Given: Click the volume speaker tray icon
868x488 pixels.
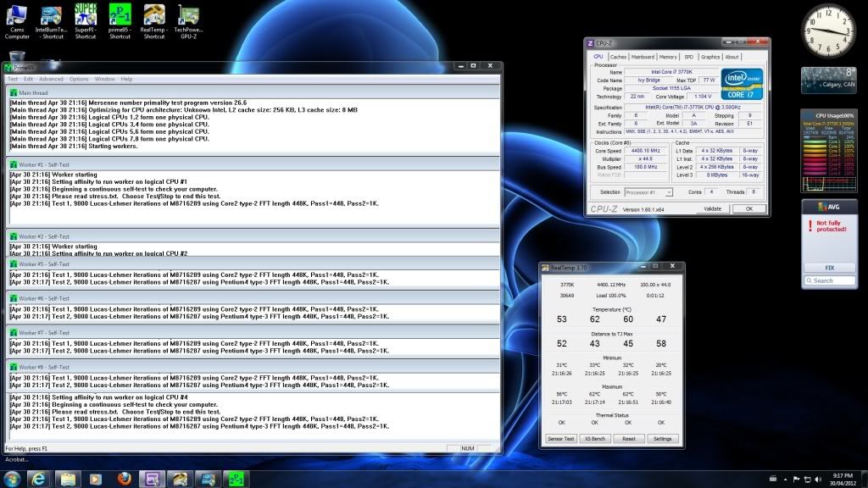Looking at the screenshot, I should pyautogui.click(x=818, y=480).
